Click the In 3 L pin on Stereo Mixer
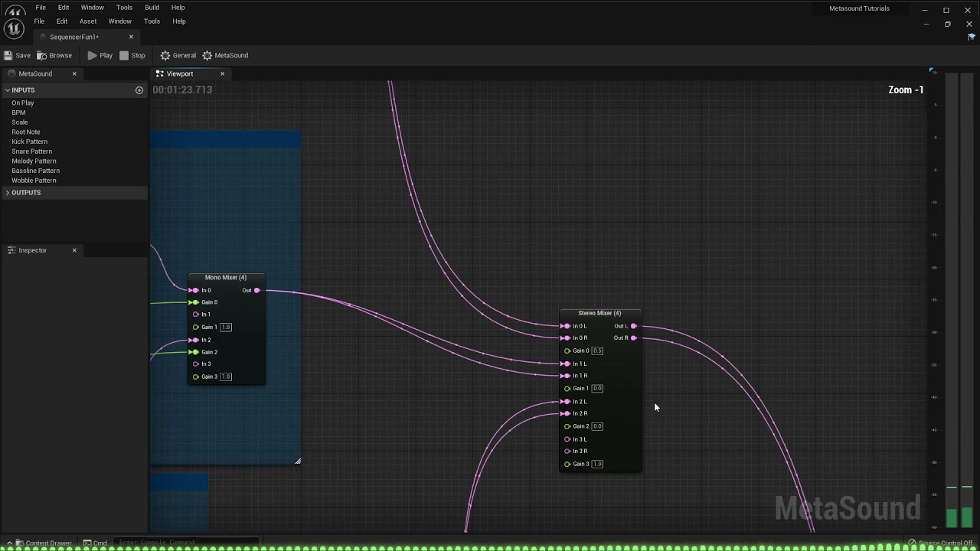 [567, 439]
